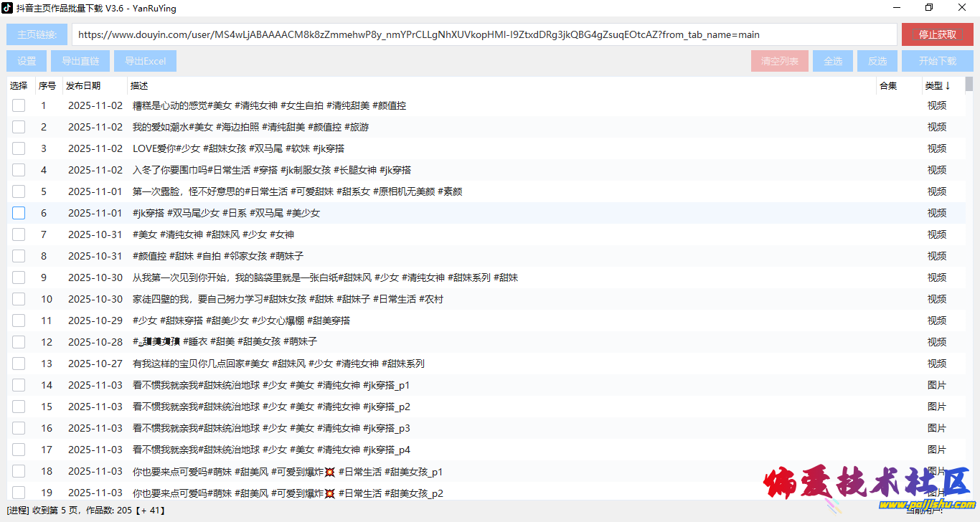980x522 pixels.
Task: Click the 描述 column header
Action: [x=139, y=86]
